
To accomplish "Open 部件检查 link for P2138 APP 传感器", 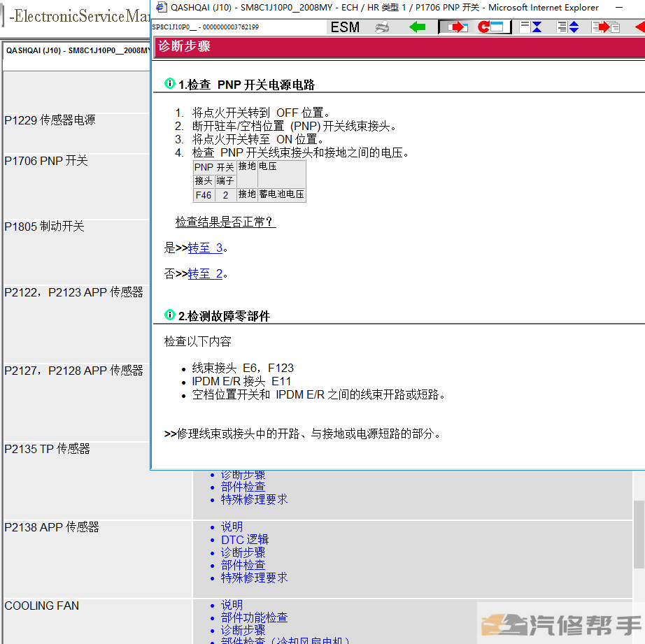I will 243,566.
